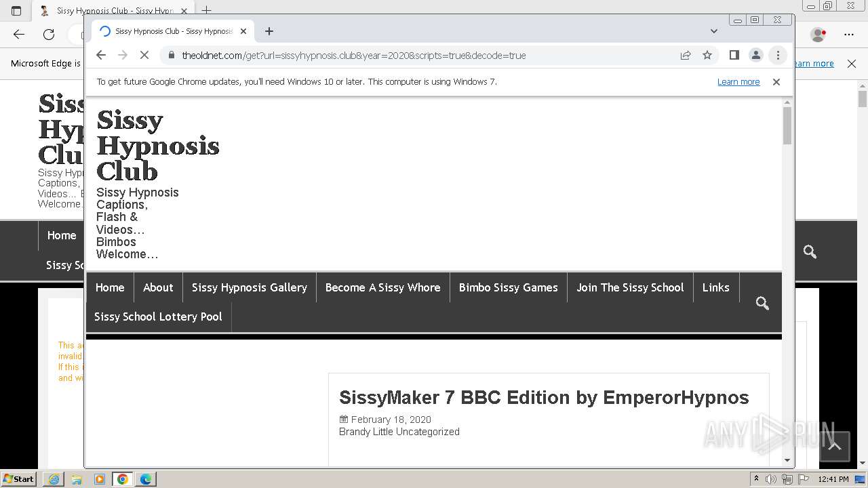Open a new tab in Edge
The width and height of the screenshot is (868, 488).
[207, 10]
